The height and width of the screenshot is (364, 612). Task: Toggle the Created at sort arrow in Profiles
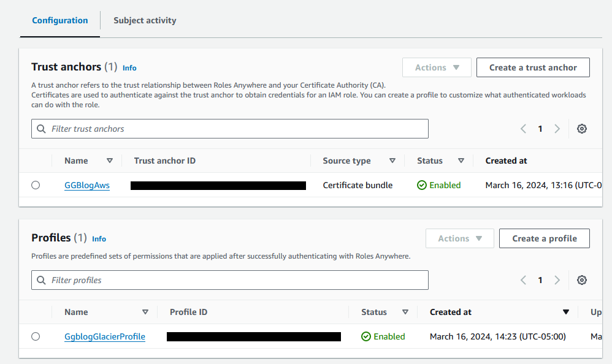(x=565, y=311)
